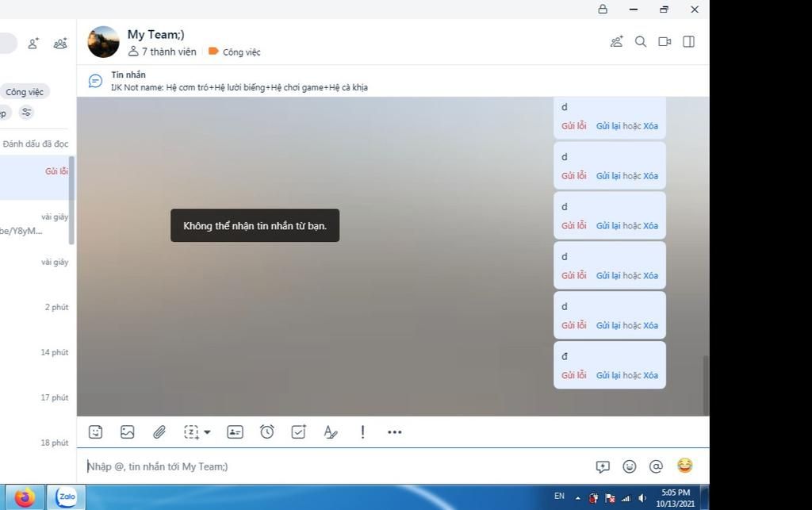Attach an image using the picture icon
Image resolution: width=812 pixels, height=510 pixels.
128,431
